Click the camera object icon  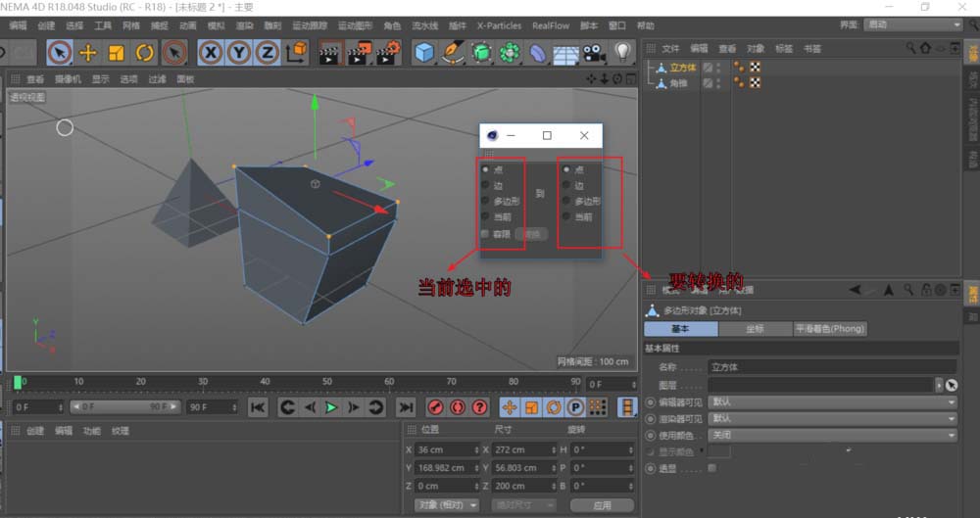click(x=593, y=53)
